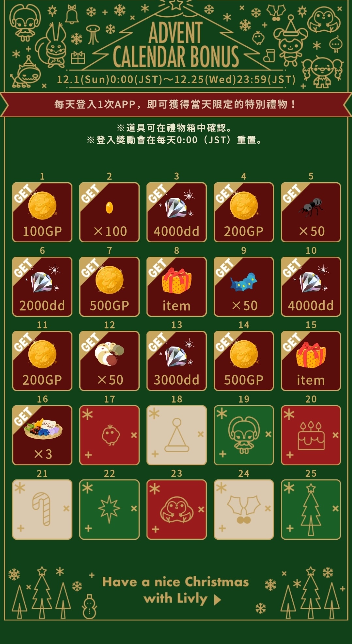Open day 21 candy cane tile
Screen dimensions: 352x644
point(42,509)
